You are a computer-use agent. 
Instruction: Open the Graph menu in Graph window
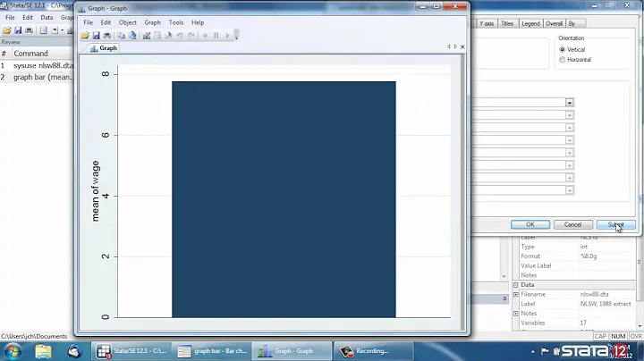(x=152, y=22)
